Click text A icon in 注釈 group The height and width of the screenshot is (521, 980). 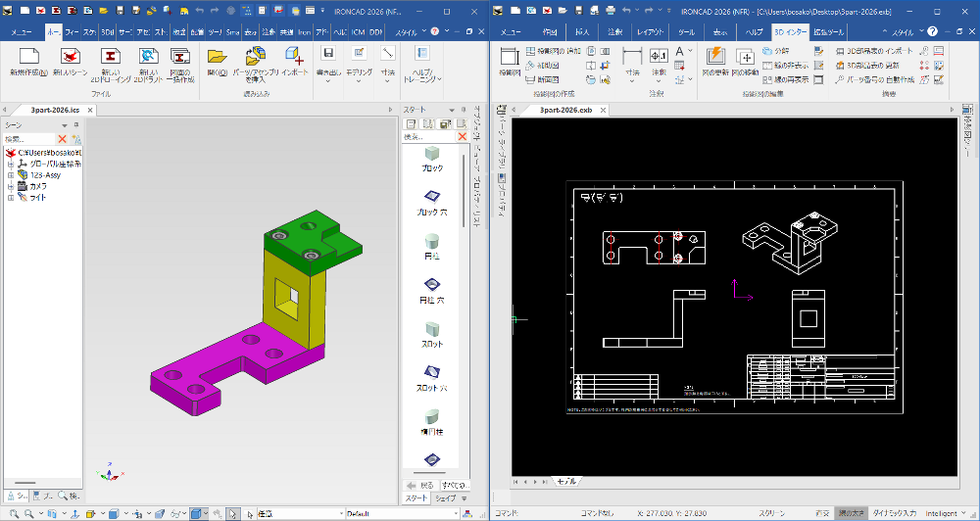[x=681, y=51]
